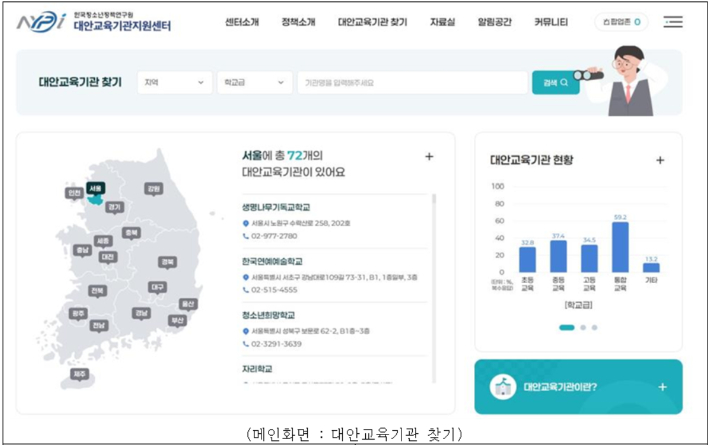Open the 센터소개 menu

click(242, 22)
